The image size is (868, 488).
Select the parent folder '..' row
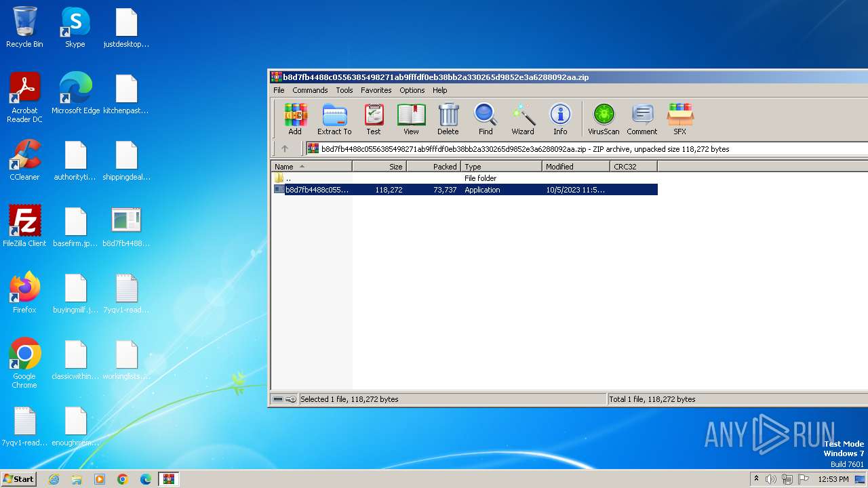[465, 178]
